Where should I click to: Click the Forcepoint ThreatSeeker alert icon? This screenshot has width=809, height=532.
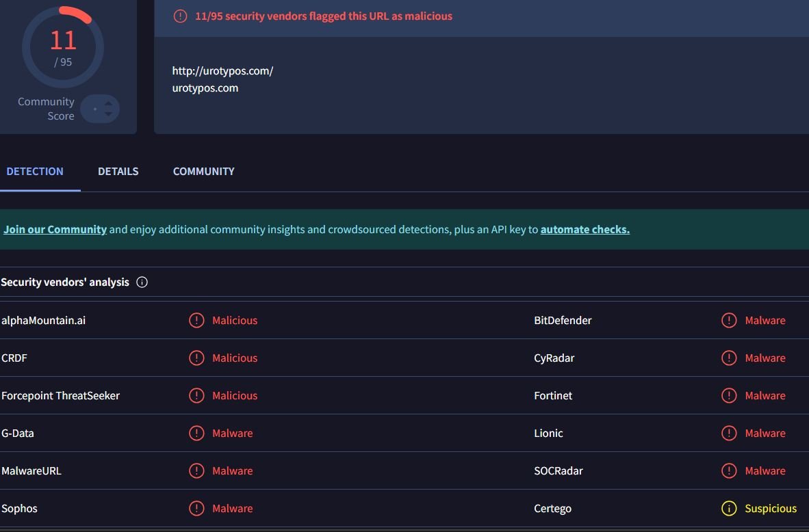196,395
